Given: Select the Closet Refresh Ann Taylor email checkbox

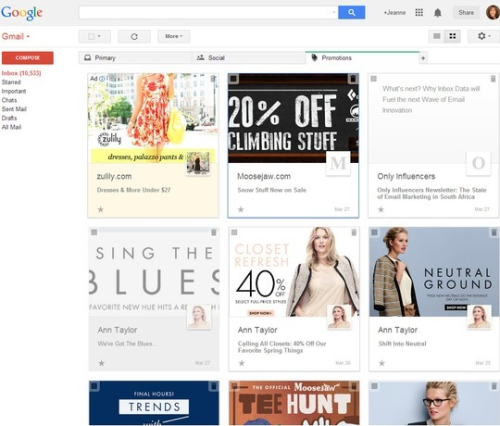Looking at the screenshot, I should pyautogui.click(x=234, y=232).
